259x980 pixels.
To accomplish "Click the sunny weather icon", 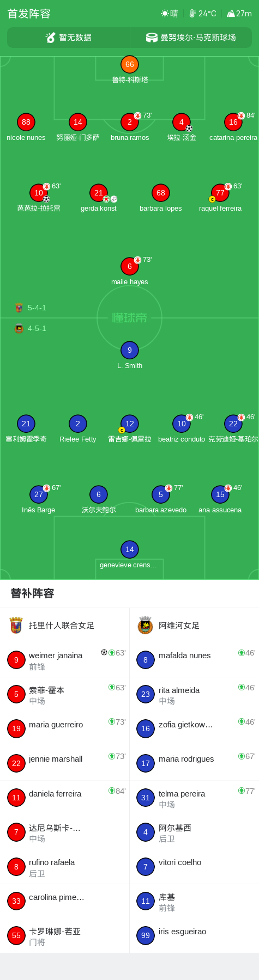I will click(165, 14).
